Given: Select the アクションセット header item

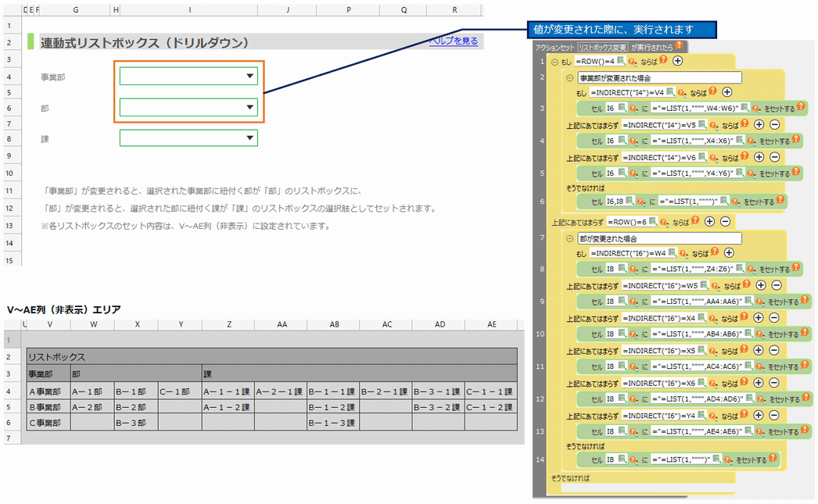Looking at the screenshot, I should coord(557,48).
